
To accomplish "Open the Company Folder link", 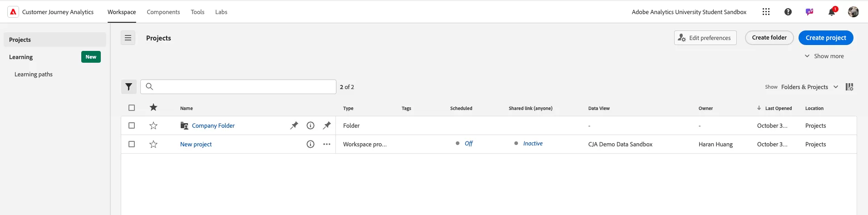I will [x=213, y=125].
